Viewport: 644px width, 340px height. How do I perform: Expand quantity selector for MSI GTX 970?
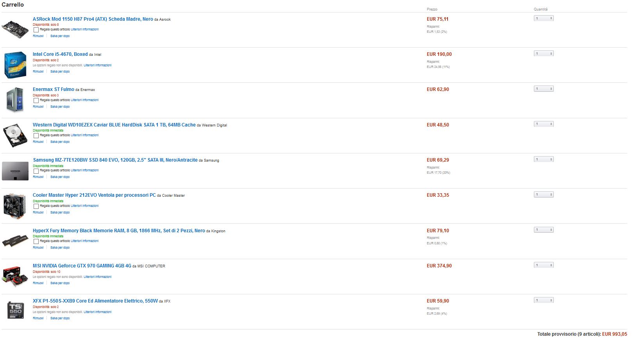tap(544, 265)
